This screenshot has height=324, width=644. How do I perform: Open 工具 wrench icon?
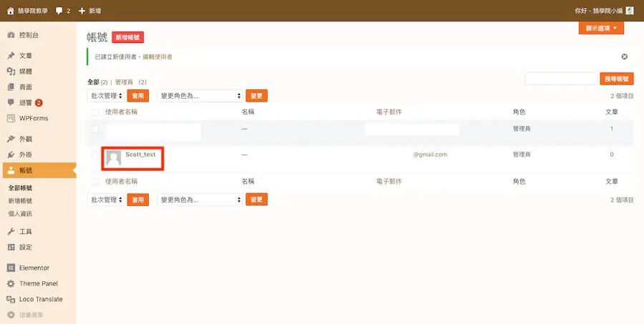point(11,232)
